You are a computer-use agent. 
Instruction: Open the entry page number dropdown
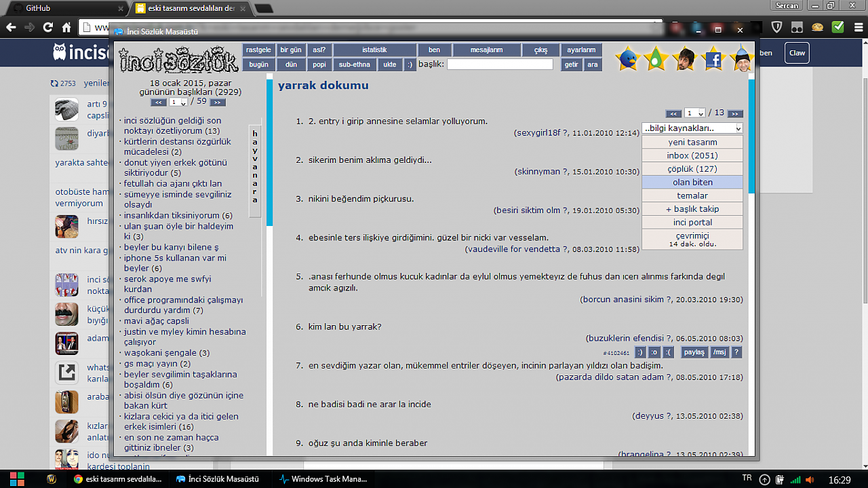tap(695, 113)
